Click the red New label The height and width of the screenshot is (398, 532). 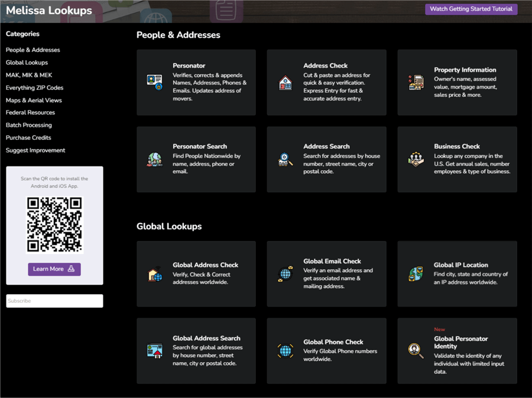coord(439,329)
